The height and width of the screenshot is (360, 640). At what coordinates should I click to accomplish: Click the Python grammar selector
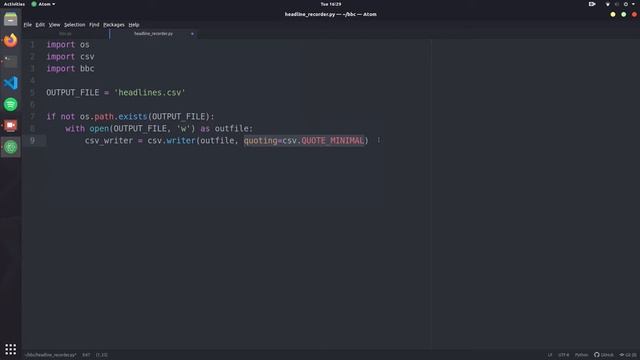point(582,355)
